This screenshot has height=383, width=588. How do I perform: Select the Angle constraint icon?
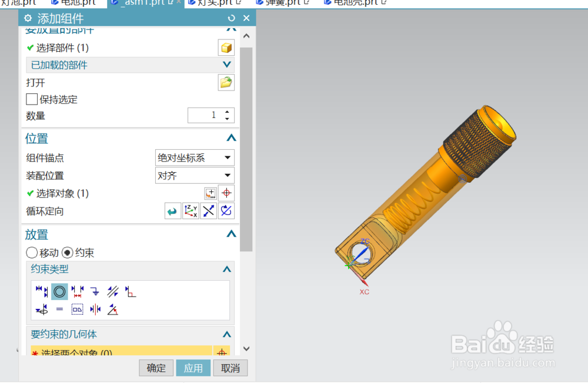pos(113,310)
